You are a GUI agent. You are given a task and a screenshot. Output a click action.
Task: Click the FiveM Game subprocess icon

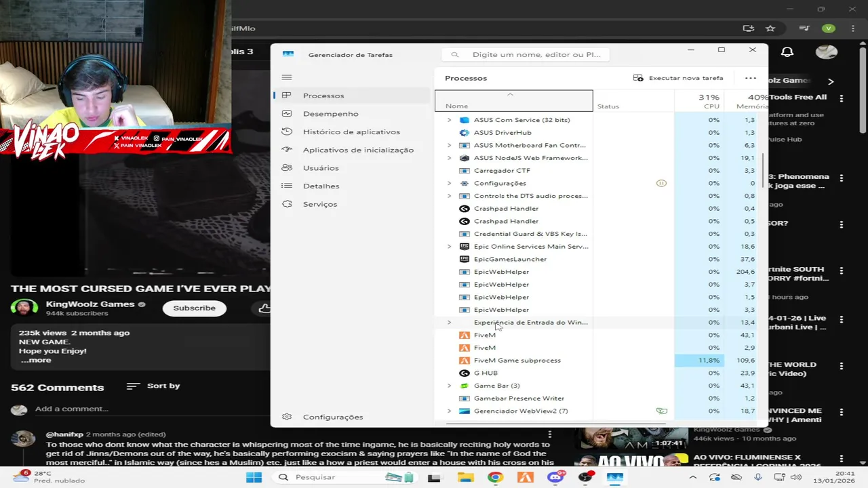[x=465, y=361]
